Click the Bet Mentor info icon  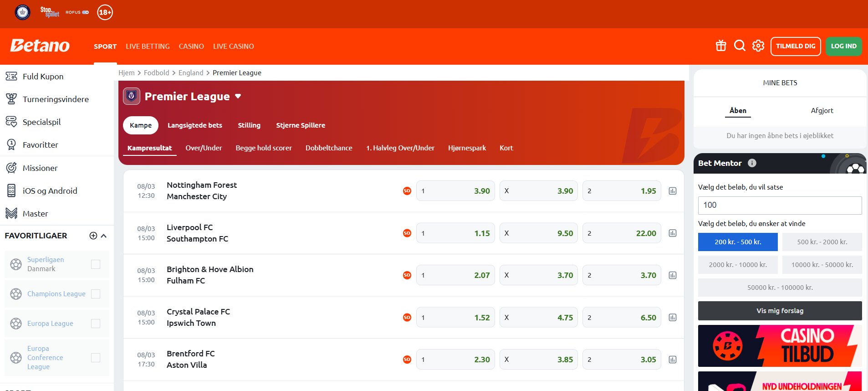pos(752,163)
